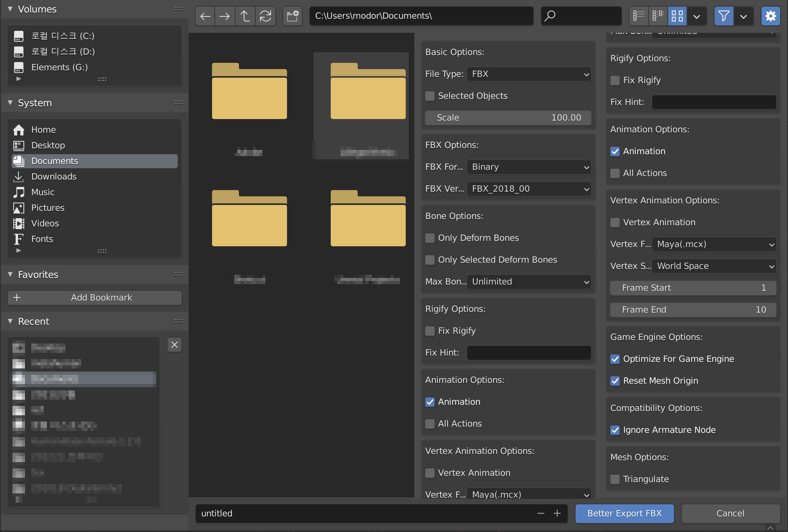Toggle file filter funnel icon
788x532 pixels.
[724, 16]
